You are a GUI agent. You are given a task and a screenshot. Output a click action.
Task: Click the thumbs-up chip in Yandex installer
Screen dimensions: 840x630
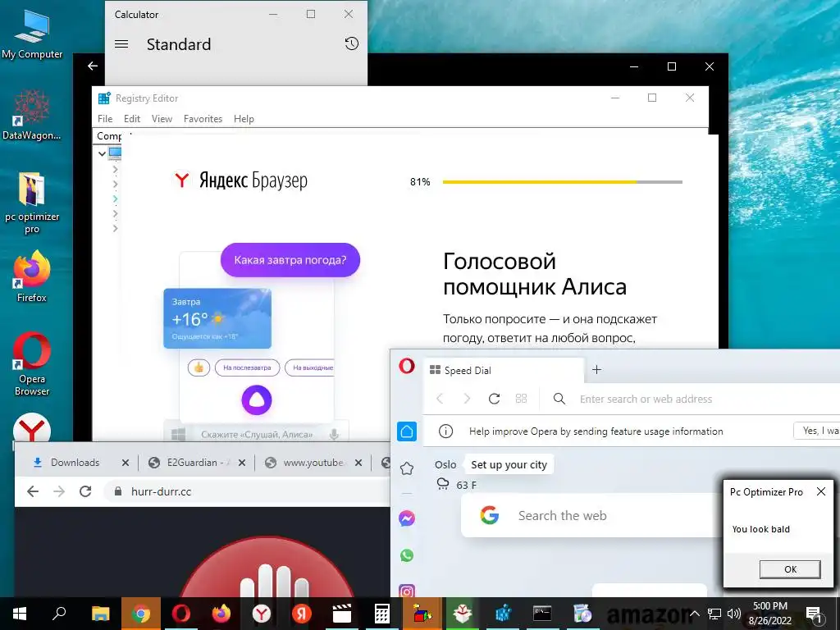[x=199, y=367]
